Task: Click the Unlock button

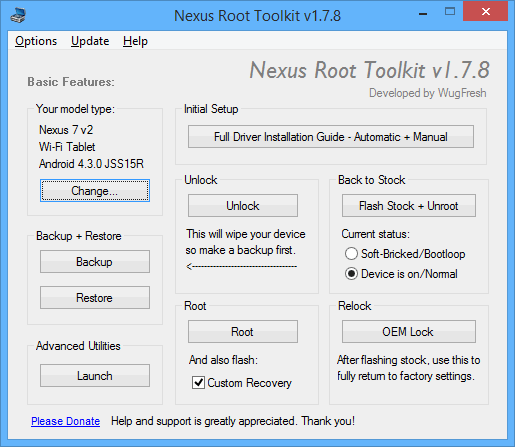Action: [x=243, y=206]
